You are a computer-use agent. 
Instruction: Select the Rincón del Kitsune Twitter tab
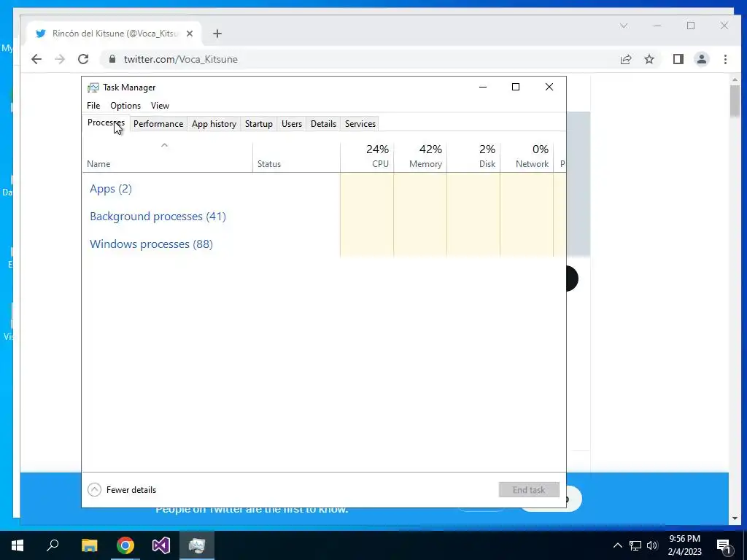click(x=115, y=34)
